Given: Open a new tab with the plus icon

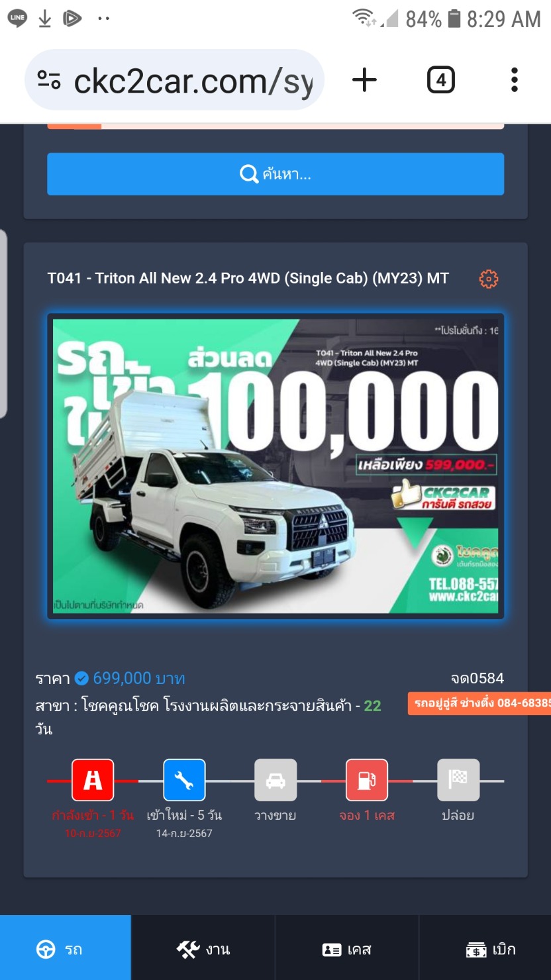Looking at the screenshot, I should (x=364, y=80).
